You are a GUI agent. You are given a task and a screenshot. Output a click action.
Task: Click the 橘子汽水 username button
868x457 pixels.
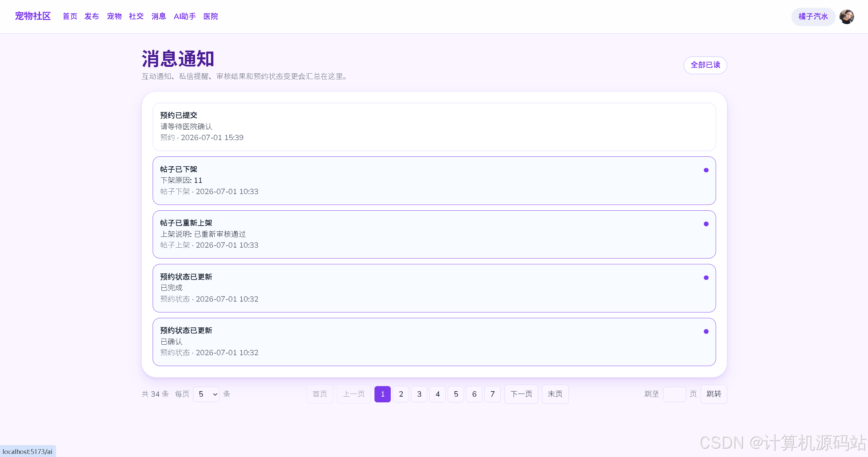(x=813, y=17)
